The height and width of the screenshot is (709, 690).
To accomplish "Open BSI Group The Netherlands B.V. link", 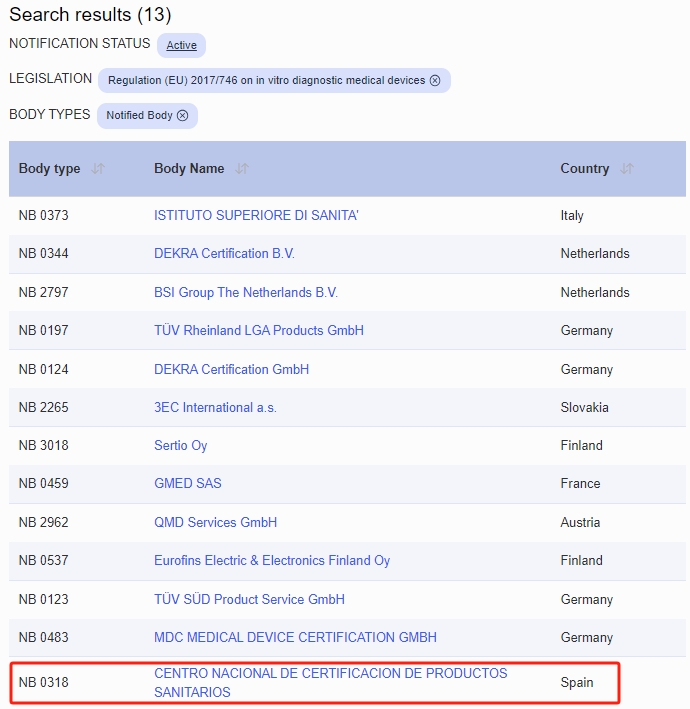I will [246, 292].
